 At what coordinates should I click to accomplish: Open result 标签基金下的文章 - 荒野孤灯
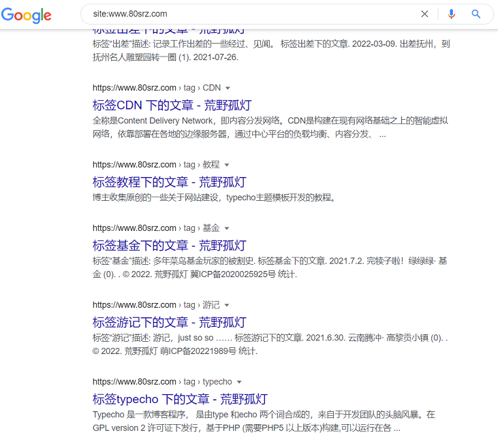click(170, 246)
